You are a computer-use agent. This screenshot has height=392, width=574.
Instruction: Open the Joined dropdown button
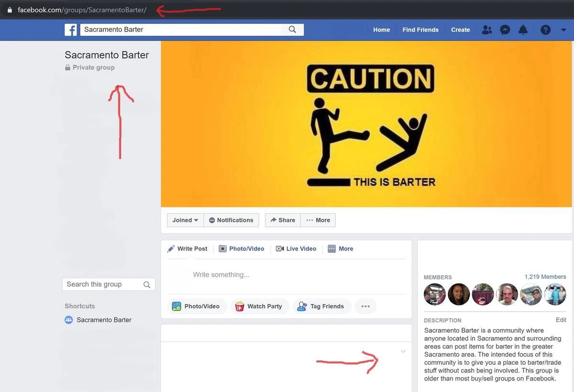coord(185,220)
